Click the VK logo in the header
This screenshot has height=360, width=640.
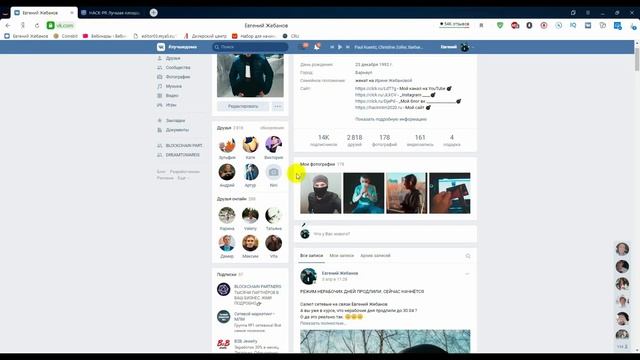pyautogui.click(x=161, y=47)
